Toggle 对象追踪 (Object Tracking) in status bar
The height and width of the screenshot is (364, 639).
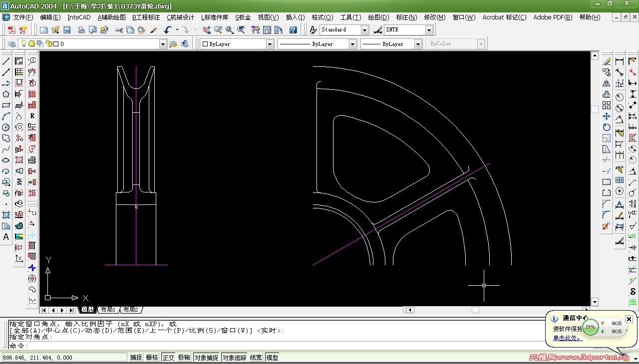coord(235,358)
